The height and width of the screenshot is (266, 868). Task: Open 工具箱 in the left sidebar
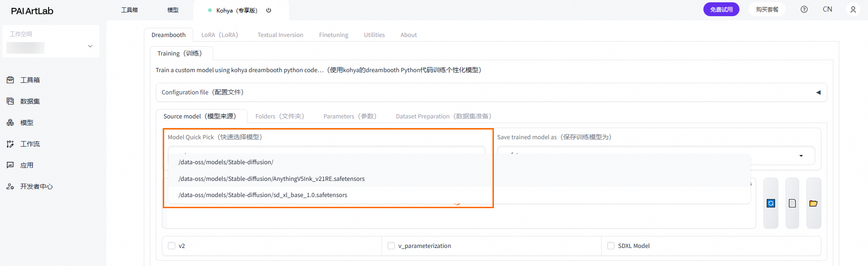[30, 80]
